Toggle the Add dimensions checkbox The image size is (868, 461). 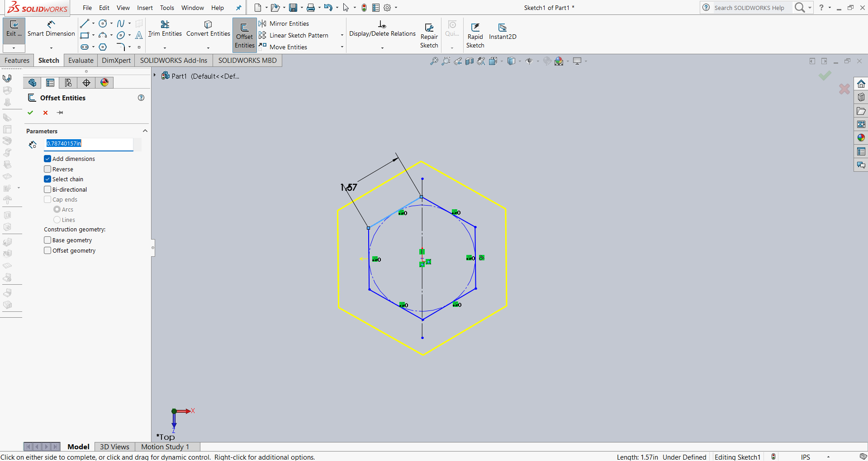coord(47,159)
